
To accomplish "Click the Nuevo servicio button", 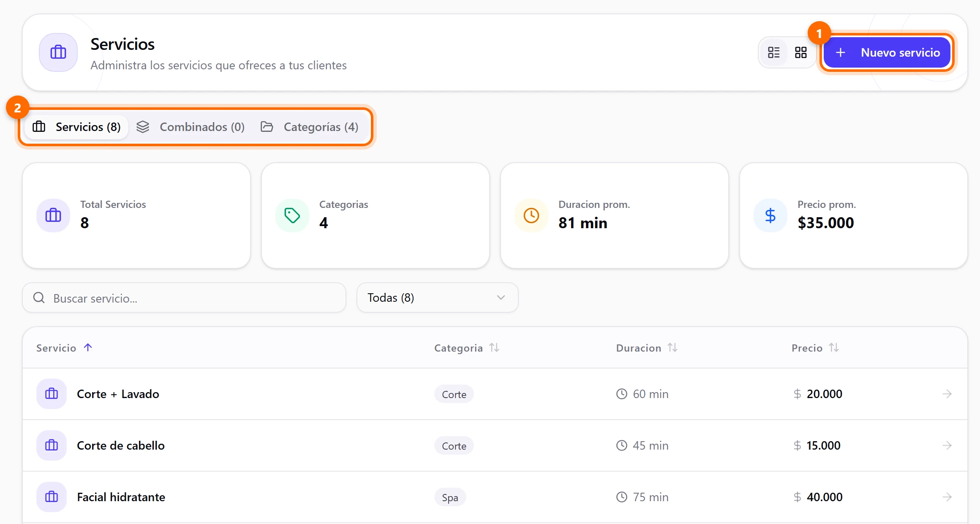I will pos(887,52).
